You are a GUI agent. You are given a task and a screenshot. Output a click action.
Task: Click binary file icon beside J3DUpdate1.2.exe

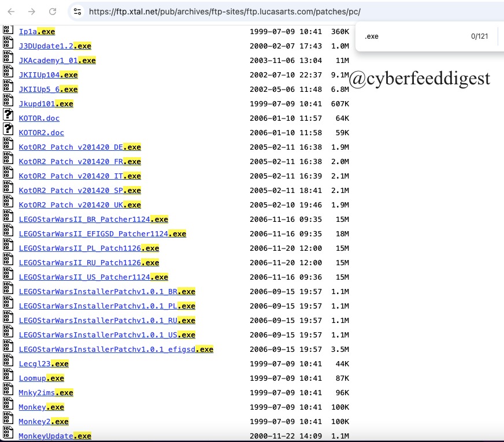tap(8, 42)
